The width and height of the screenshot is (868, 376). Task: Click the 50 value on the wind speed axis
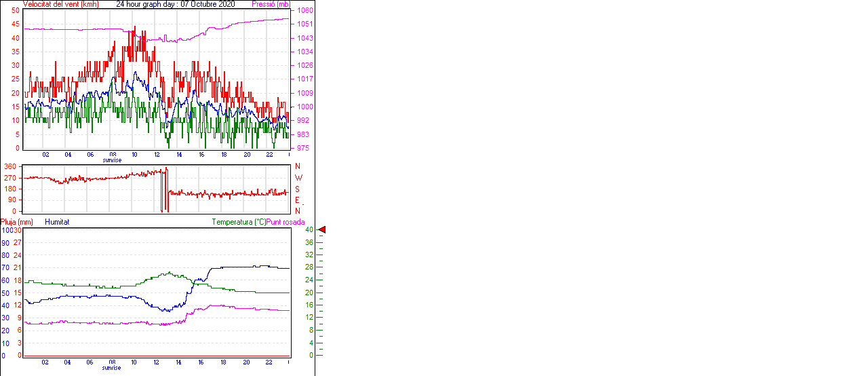pyautogui.click(x=16, y=11)
